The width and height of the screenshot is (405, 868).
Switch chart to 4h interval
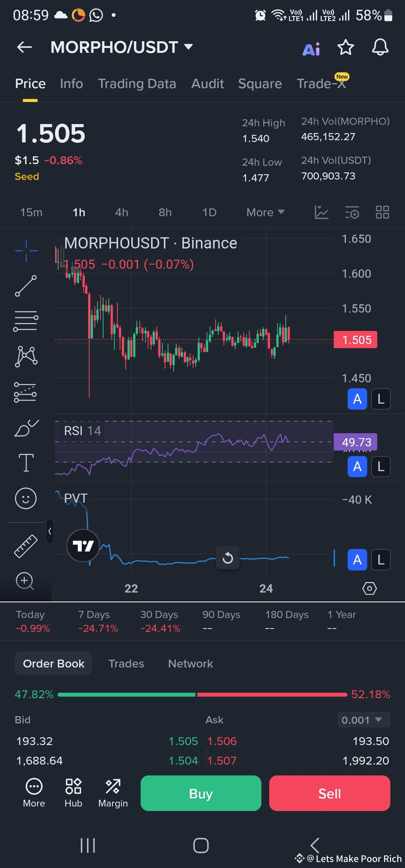point(121,213)
